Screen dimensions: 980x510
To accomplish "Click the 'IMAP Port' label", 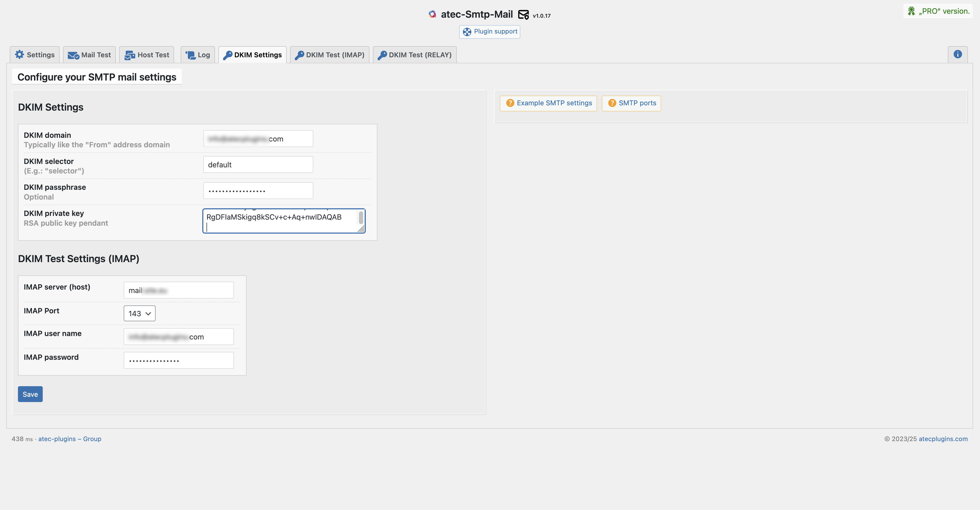I will [41, 311].
